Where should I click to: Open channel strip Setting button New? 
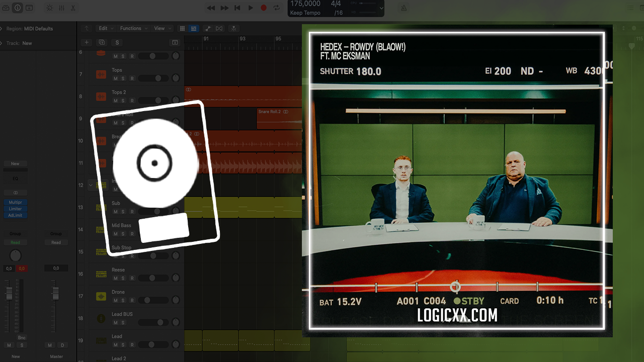(x=15, y=164)
